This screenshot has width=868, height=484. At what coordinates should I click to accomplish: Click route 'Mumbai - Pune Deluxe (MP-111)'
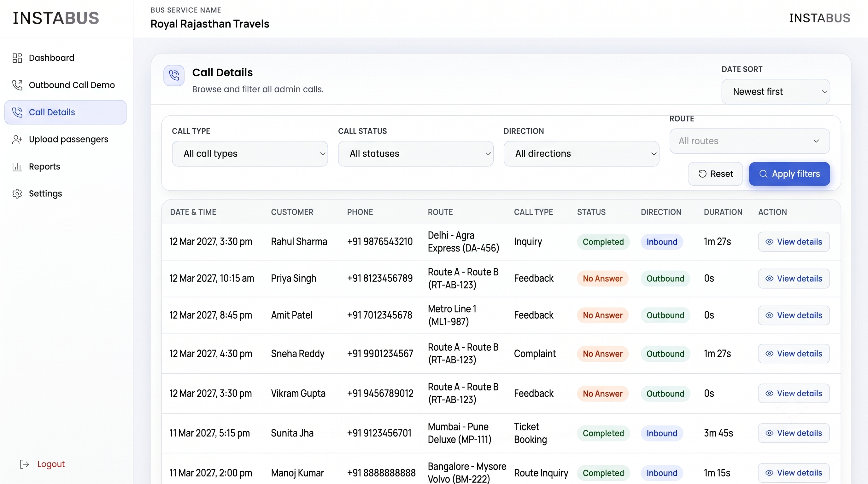(x=460, y=433)
